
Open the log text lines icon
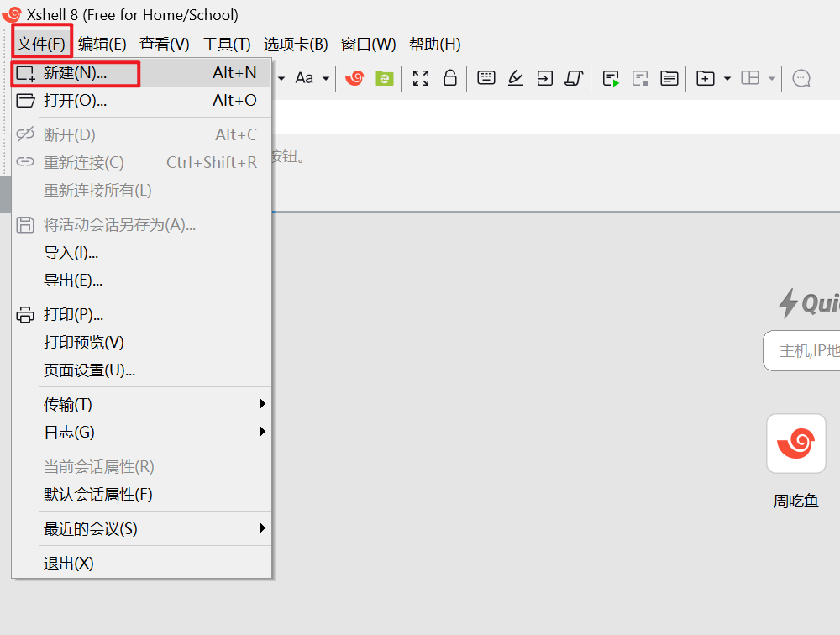point(669,78)
